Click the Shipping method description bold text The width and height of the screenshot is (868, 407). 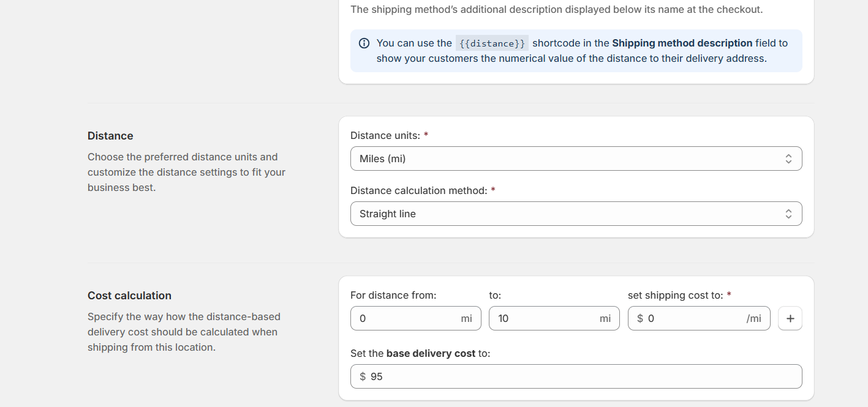tap(682, 43)
